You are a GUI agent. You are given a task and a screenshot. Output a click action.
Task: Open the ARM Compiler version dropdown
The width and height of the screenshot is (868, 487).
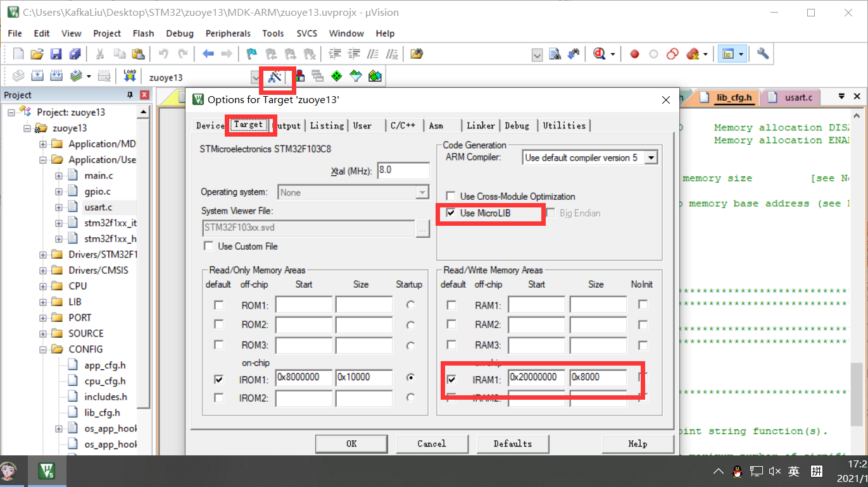(651, 157)
